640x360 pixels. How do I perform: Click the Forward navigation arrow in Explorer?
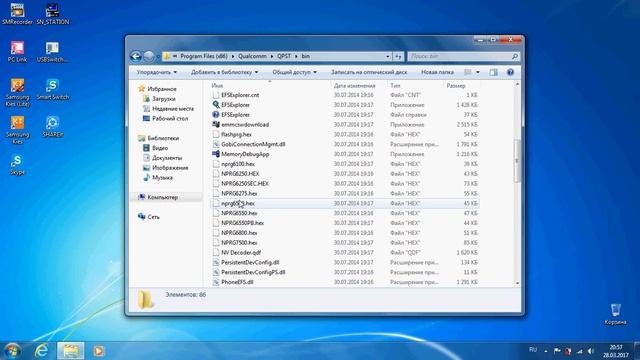pyautogui.click(x=149, y=56)
